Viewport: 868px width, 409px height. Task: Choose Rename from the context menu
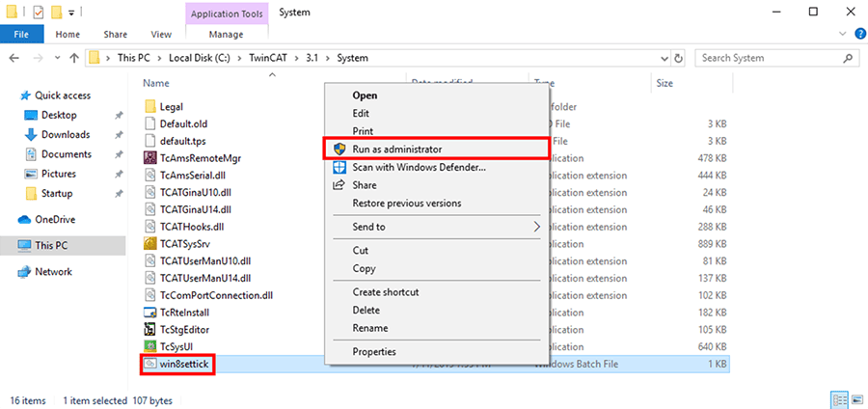(437, 328)
